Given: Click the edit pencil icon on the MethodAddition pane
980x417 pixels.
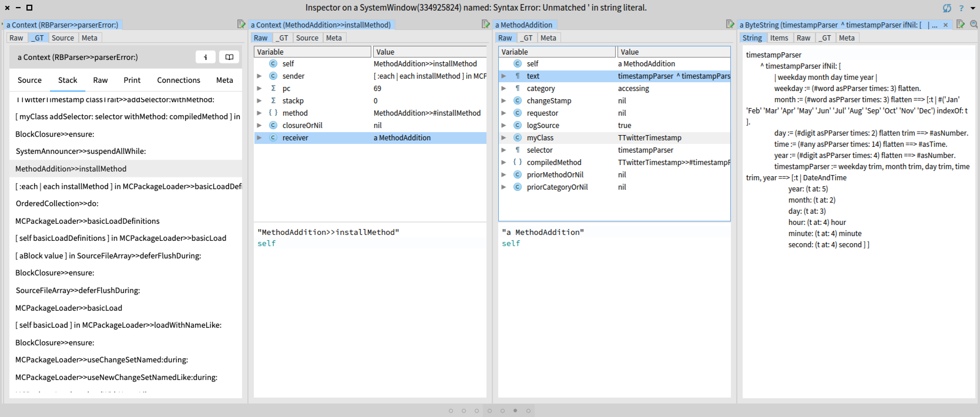Looking at the screenshot, I should coord(730,24).
